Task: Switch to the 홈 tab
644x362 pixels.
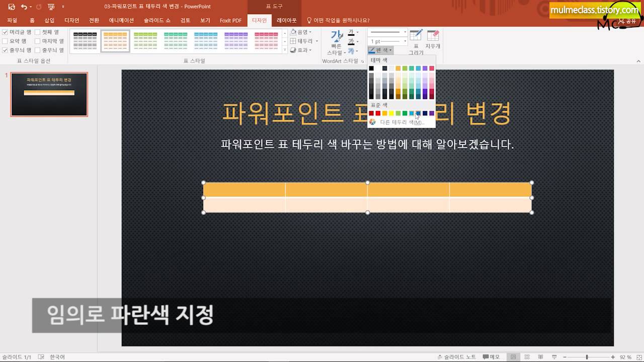Action: pyautogui.click(x=32, y=21)
